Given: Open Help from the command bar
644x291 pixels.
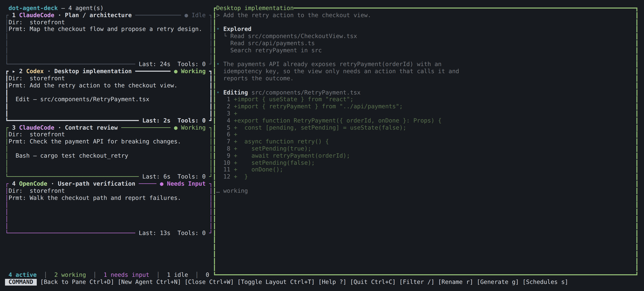Looking at the screenshot, I should click(332, 282).
